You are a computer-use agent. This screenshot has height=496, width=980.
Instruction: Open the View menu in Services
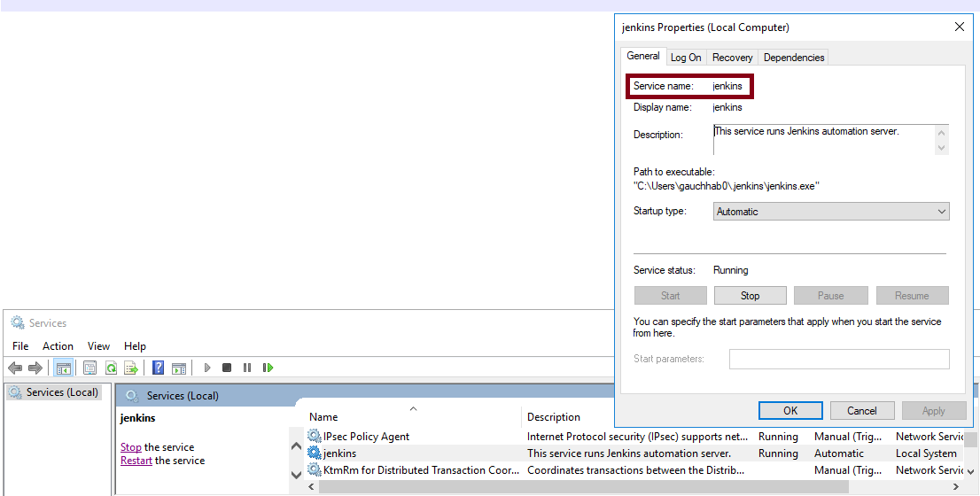tap(98, 346)
